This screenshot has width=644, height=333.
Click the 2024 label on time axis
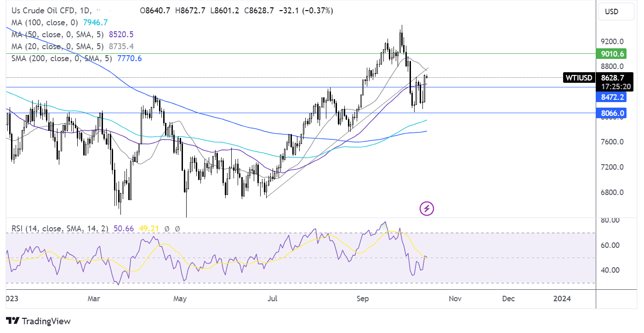pos(562,299)
